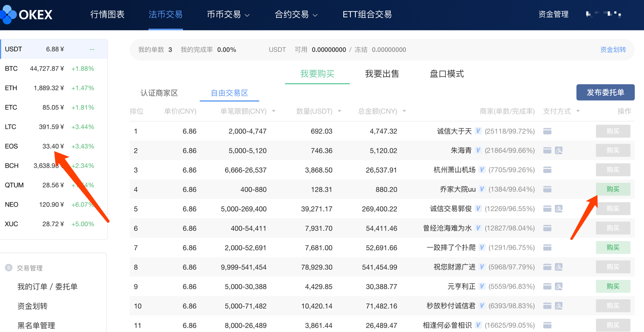The height and width of the screenshot is (332, 644).
Task: Select QTUM in the coin list
Action: [x=54, y=185]
